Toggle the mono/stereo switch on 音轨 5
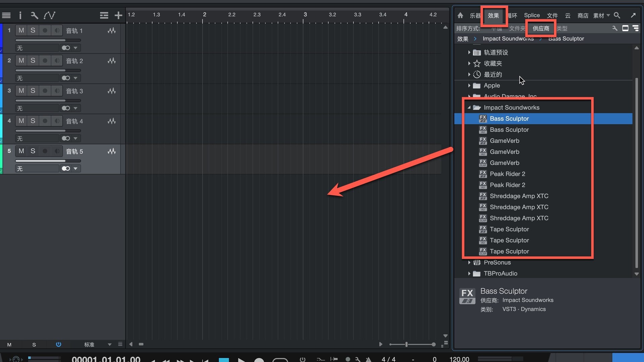This screenshot has height=362, width=644. pos(66,169)
